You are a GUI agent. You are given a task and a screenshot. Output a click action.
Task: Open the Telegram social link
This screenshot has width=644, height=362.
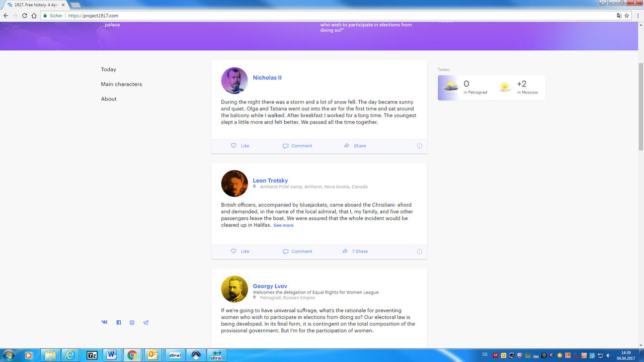[146, 323]
